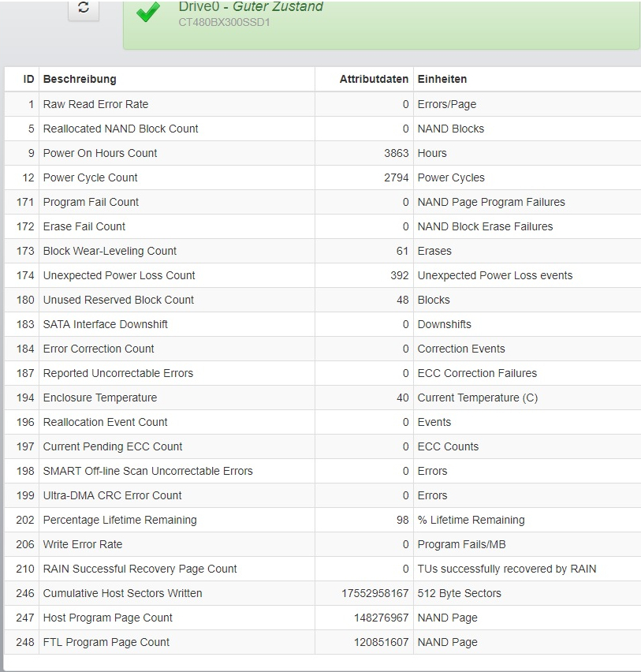Click Unused Reserved Block Count label
This screenshot has height=672, width=641.
[x=118, y=300]
